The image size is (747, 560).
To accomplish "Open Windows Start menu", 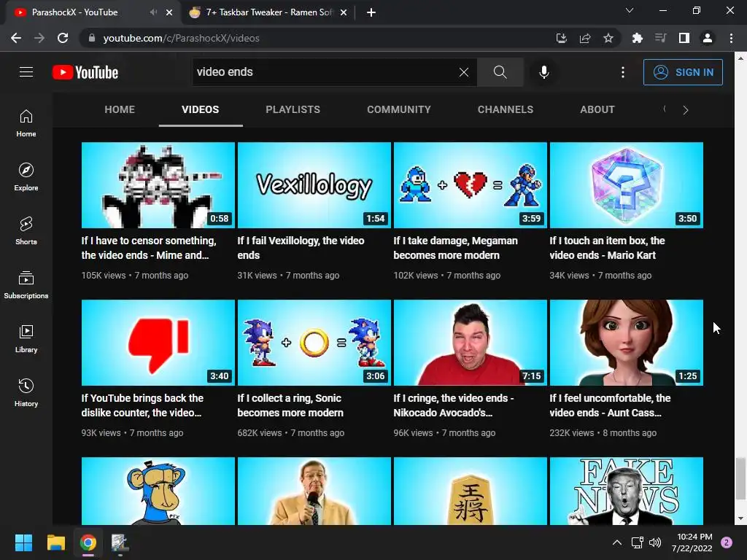I will pos(23,542).
